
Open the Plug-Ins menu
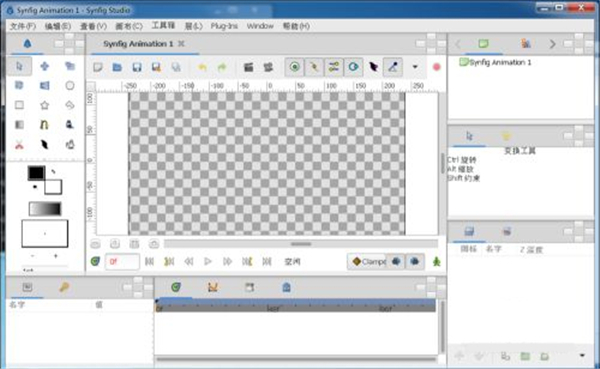tap(224, 26)
